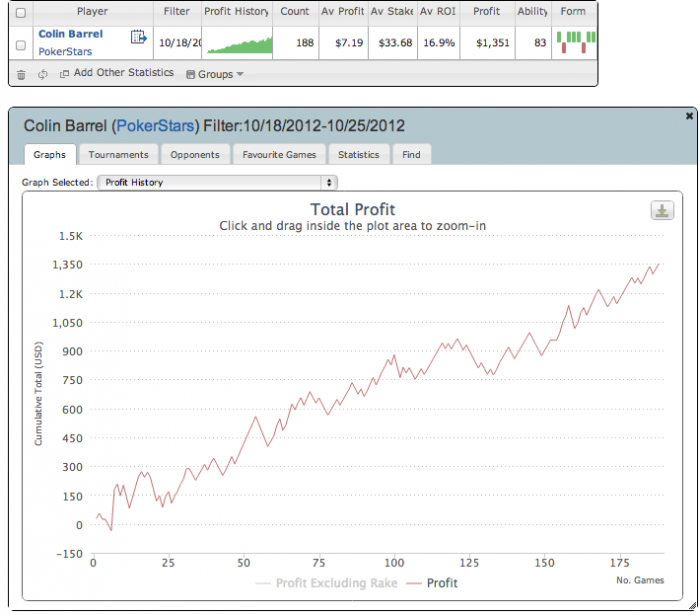Click the Colin Barrel player name link
Image resolution: width=700 pixels, height=615 pixels.
point(71,34)
